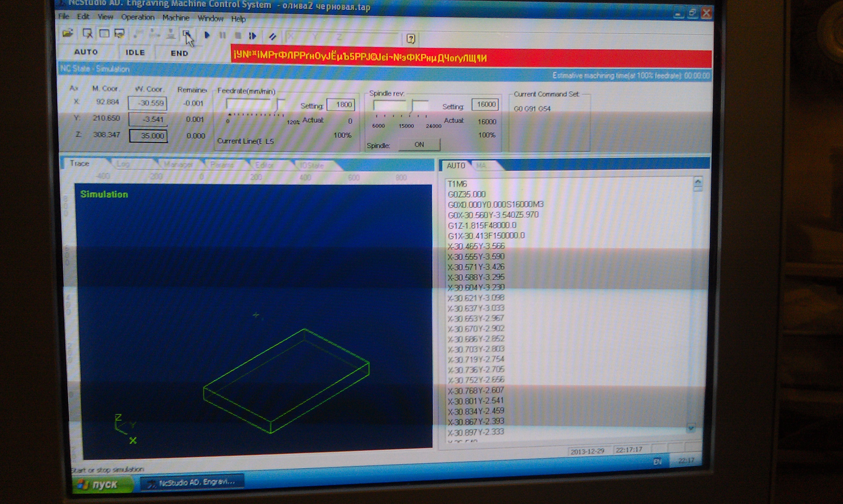Image resolution: width=843 pixels, height=504 pixels.
Task: Click the Feedrate Setting field showing 1800
Action: tap(340, 105)
